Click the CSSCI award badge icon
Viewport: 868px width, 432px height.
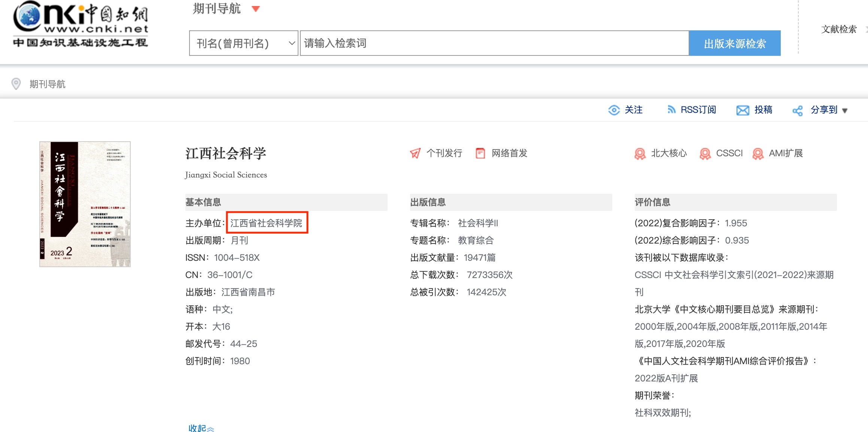click(705, 154)
